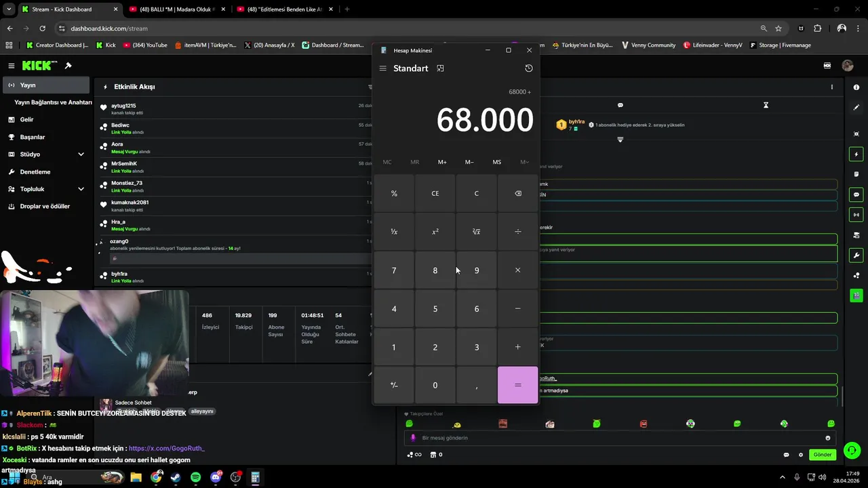Open a new browser tab

(347, 9)
